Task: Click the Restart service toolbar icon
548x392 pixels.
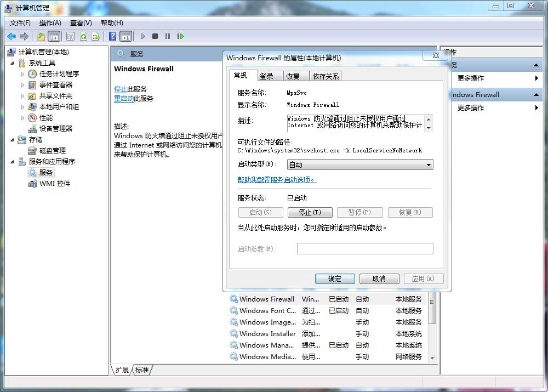Action: (180, 37)
